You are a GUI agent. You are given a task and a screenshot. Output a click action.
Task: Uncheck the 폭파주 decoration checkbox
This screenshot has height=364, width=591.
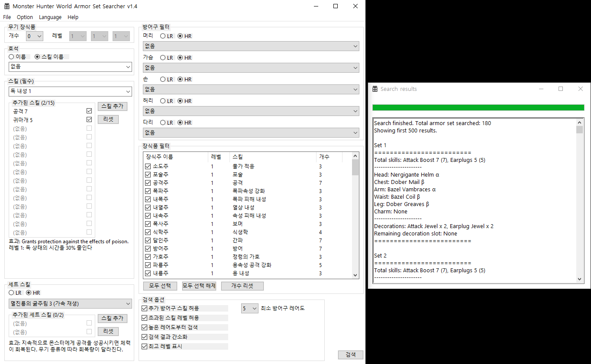click(148, 191)
